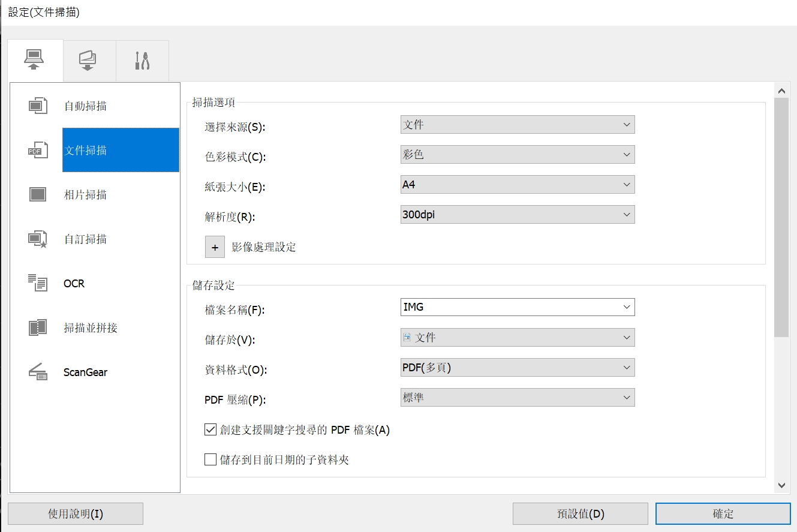Click the 掃描並拼接 icon
The height and width of the screenshot is (532, 797).
click(38, 327)
